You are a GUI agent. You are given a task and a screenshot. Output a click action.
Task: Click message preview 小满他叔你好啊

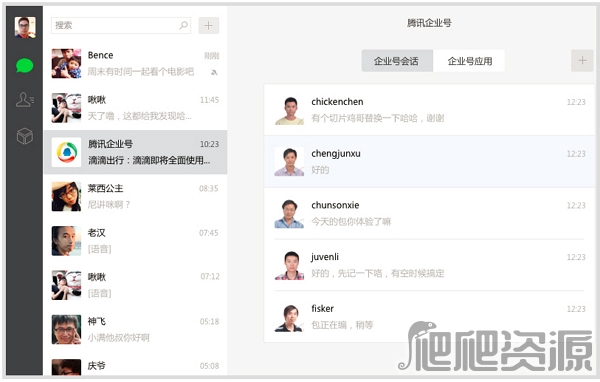pos(119,338)
